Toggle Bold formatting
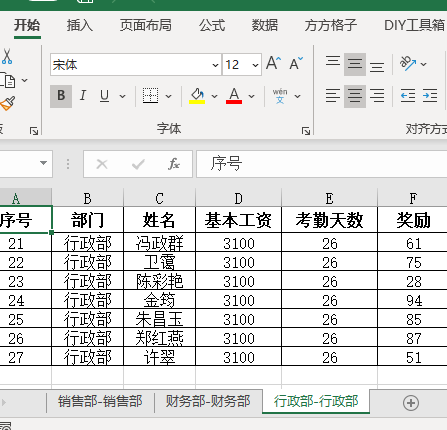Screen dimensions: 447x430 [61, 96]
